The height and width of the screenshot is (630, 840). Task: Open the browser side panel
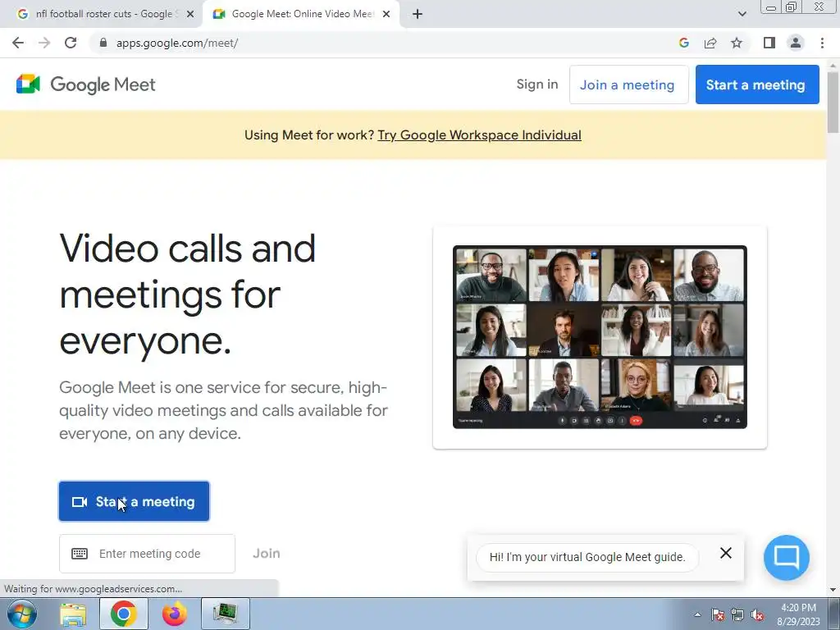[x=769, y=43]
